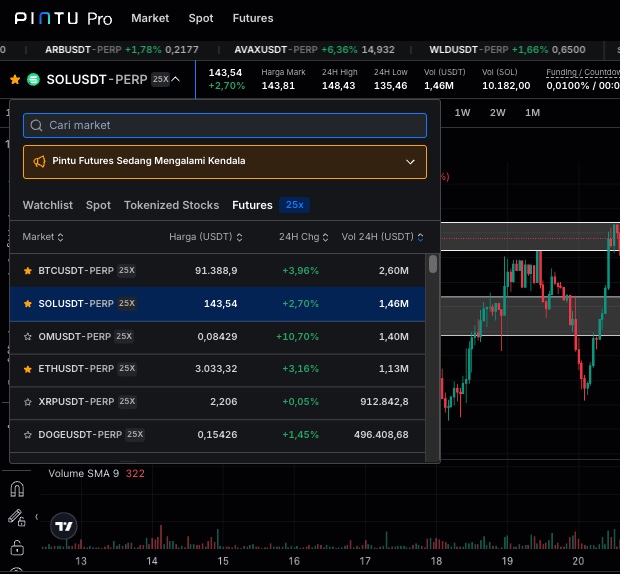The width and height of the screenshot is (620, 574).
Task: Click the green Solana coin icon
Action: (33, 79)
